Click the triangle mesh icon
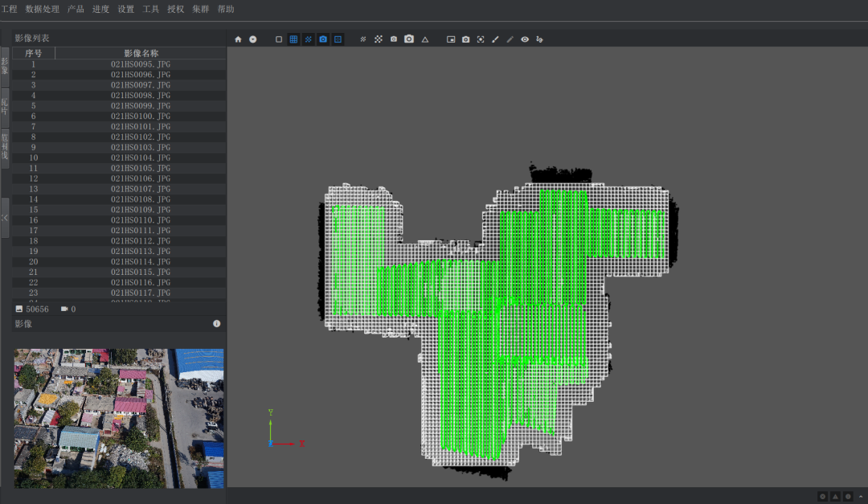This screenshot has width=868, height=504. click(425, 39)
